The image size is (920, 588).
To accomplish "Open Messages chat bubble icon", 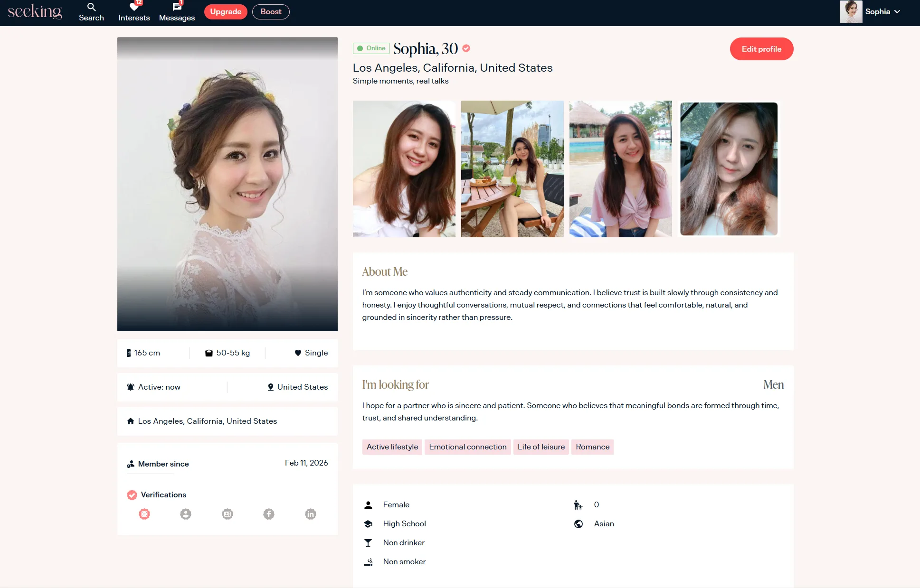I will pos(177,7).
